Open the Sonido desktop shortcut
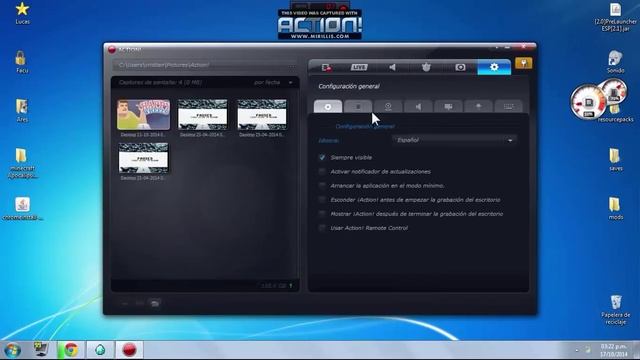 tap(615, 62)
